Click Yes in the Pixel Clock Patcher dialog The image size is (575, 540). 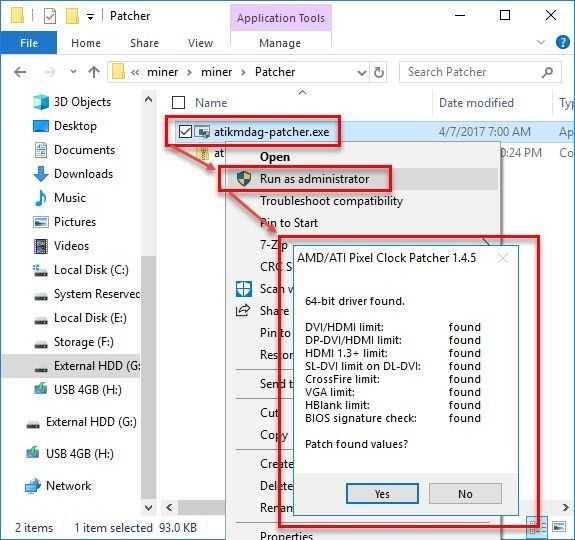coord(382,493)
